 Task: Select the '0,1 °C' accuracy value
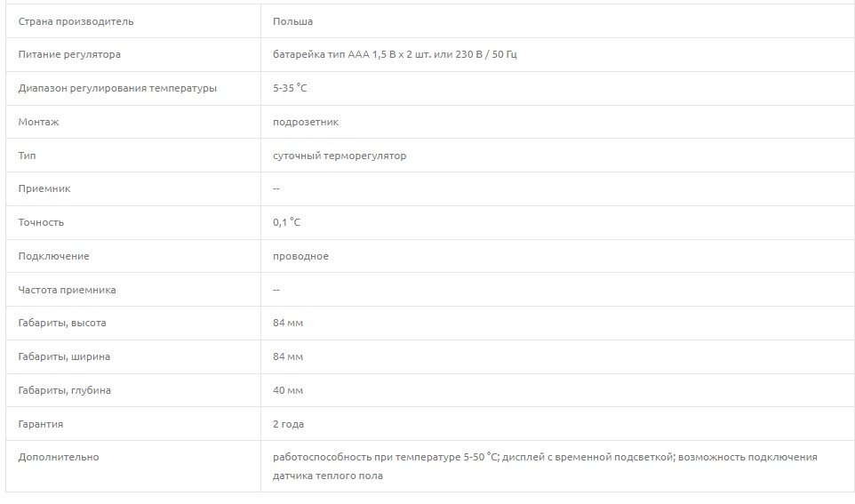287,223
